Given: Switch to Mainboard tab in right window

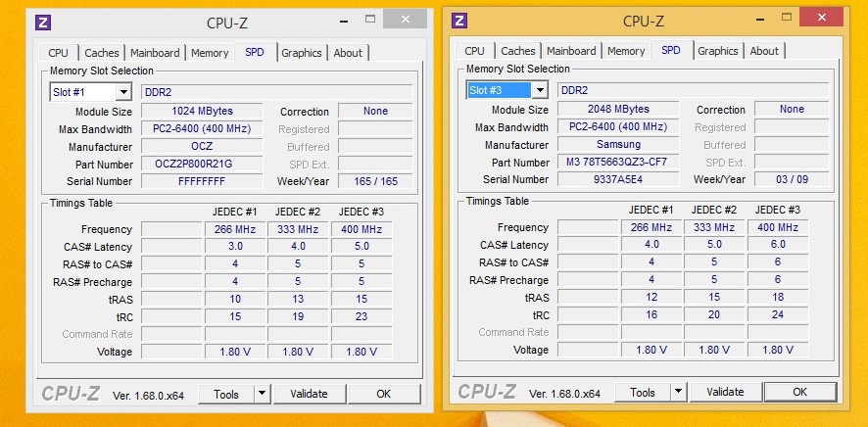Looking at the screenshot, I should 571,51.
